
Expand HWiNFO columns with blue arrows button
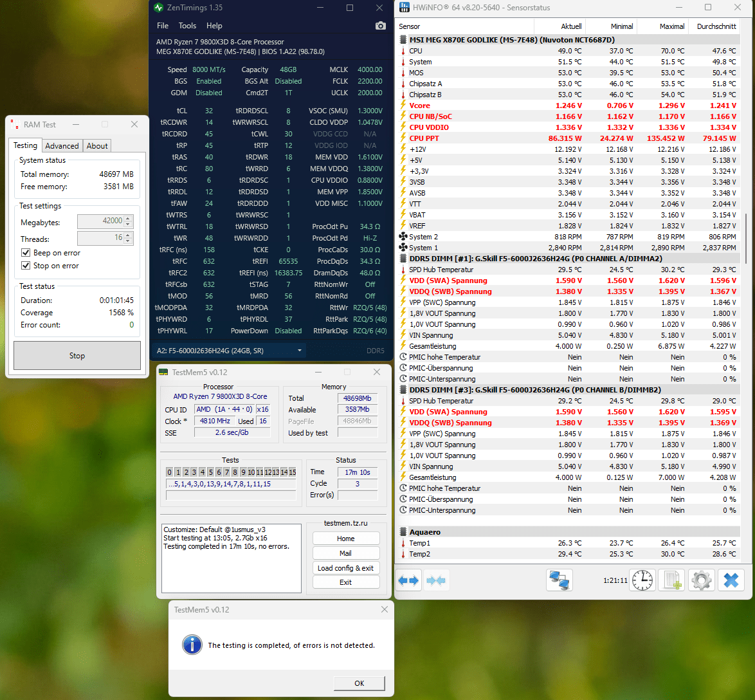[x=408, y=580]
